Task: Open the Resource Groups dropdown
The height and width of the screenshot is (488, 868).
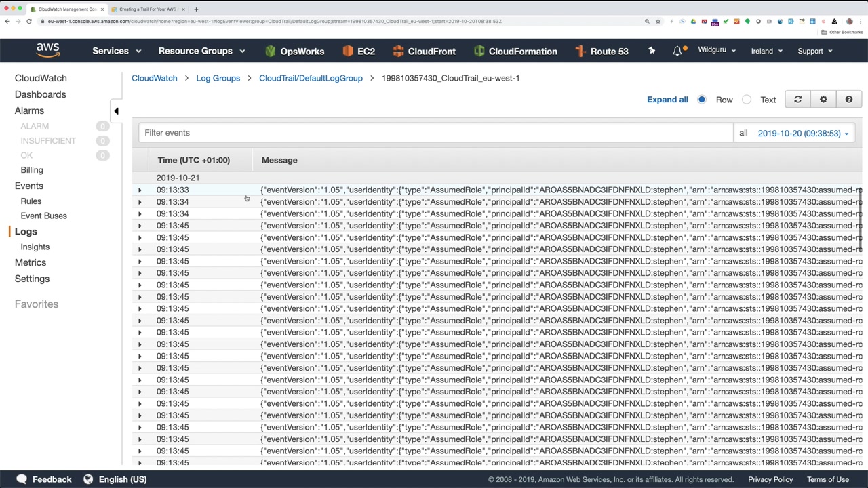Action: 201,51
